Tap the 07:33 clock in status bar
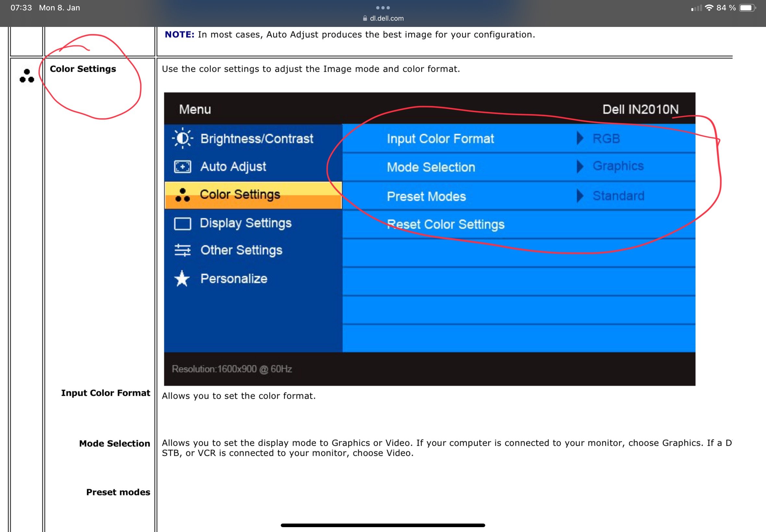Screen dimensions: 766x532 point(21,8)
